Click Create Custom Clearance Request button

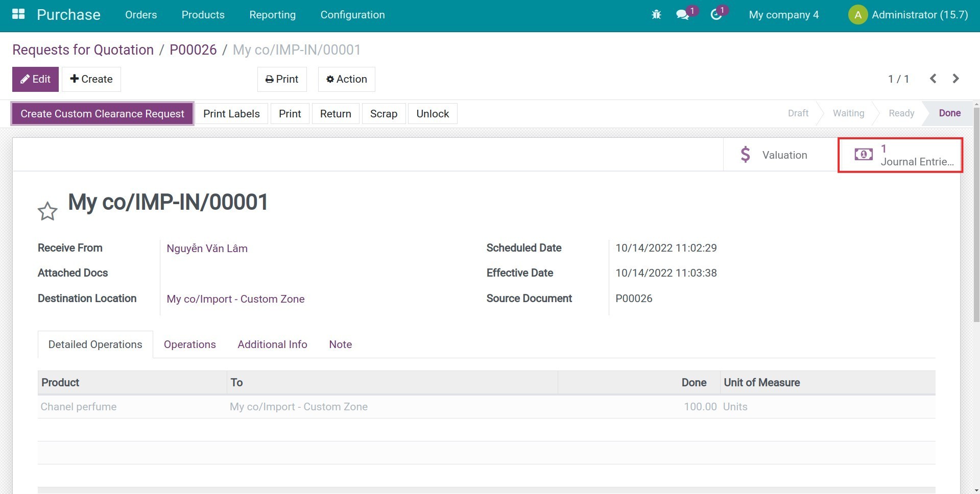click(102, 114)
